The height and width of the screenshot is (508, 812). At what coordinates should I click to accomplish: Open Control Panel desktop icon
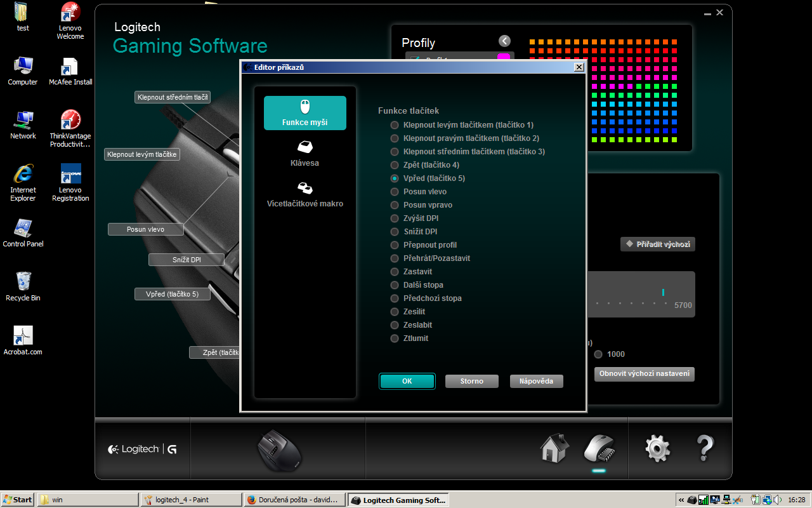pyautogui.click(x=23, y=232)
